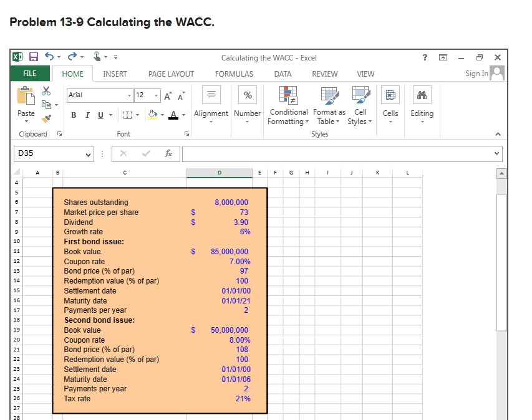Cut selection using the scissors icon
The width and height of the screenshot is (532, 420).
pyautogui.click(x=46, y=91)
